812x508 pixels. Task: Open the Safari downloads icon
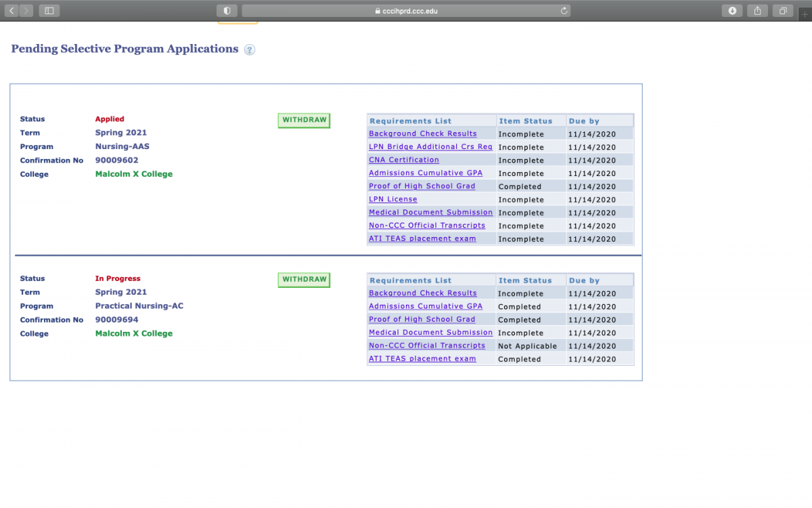pos(732,11)
